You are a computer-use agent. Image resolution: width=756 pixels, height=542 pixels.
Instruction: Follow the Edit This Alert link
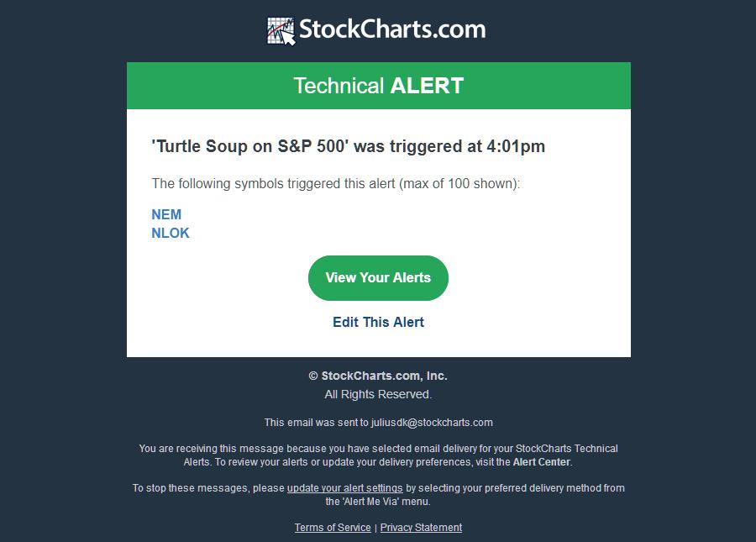pyautogui.click(x=378, y=322)
